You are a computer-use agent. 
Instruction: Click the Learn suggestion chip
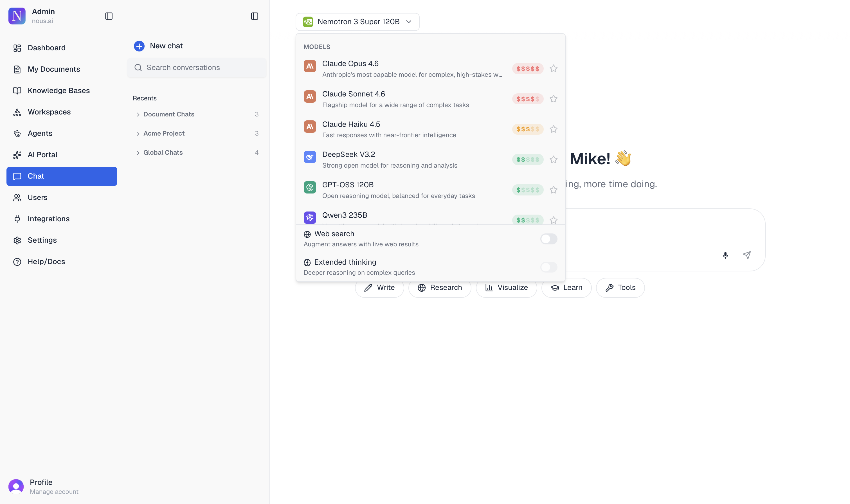566,288
